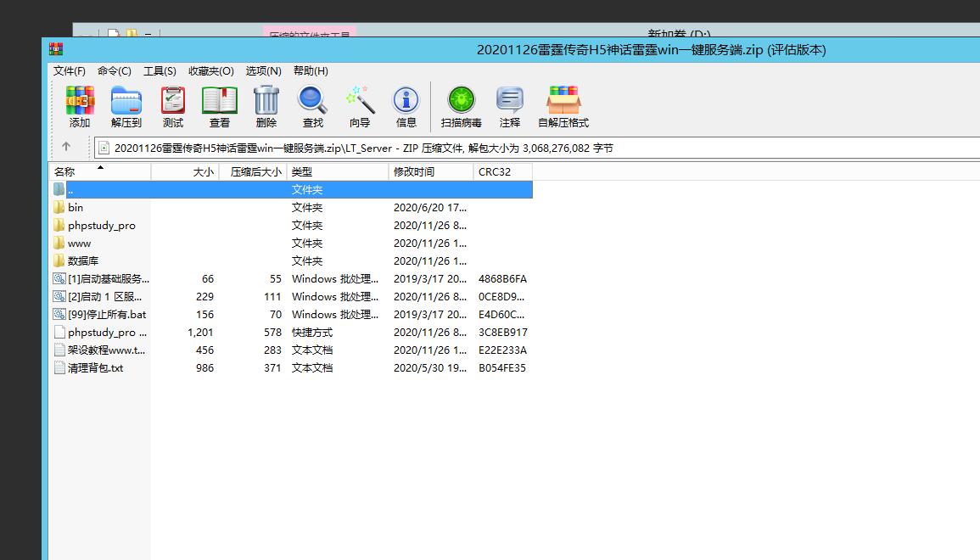Open the Favorites (收藏夹) menu

pyautogui.click(x=210, y=71)
